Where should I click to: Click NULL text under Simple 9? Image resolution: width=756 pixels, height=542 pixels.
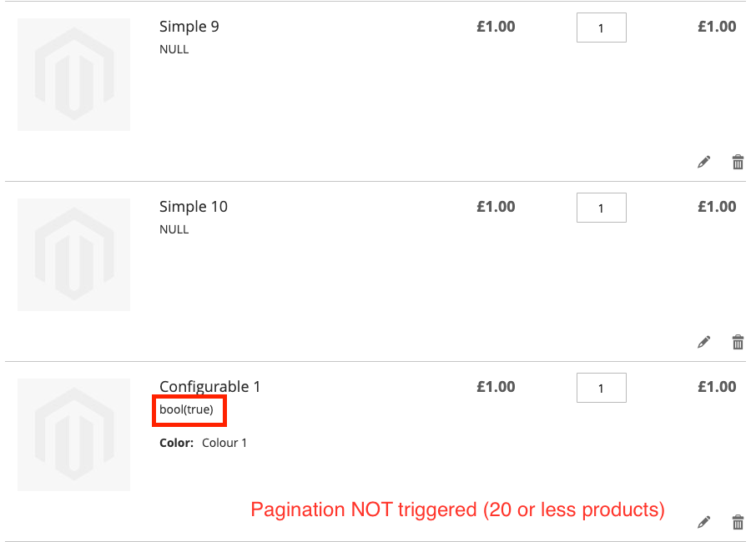174,50
